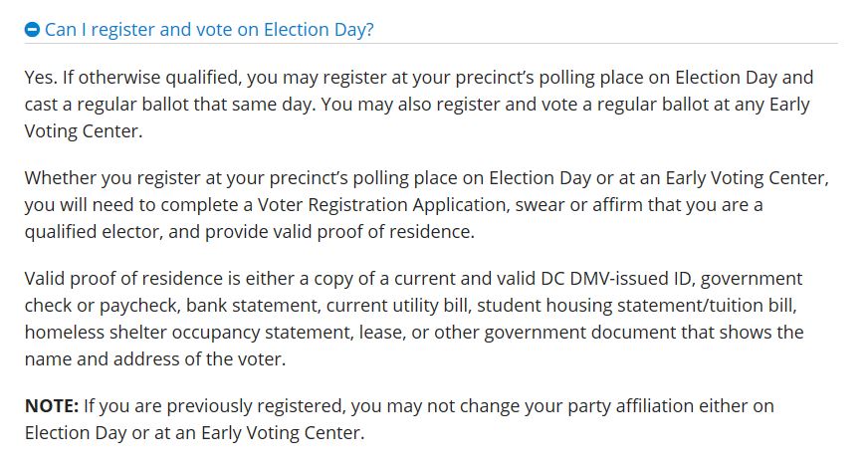Click the paragraph starting "Whether you register"
The height and width of the screenshot is (467, 868).
coord(427,205)
